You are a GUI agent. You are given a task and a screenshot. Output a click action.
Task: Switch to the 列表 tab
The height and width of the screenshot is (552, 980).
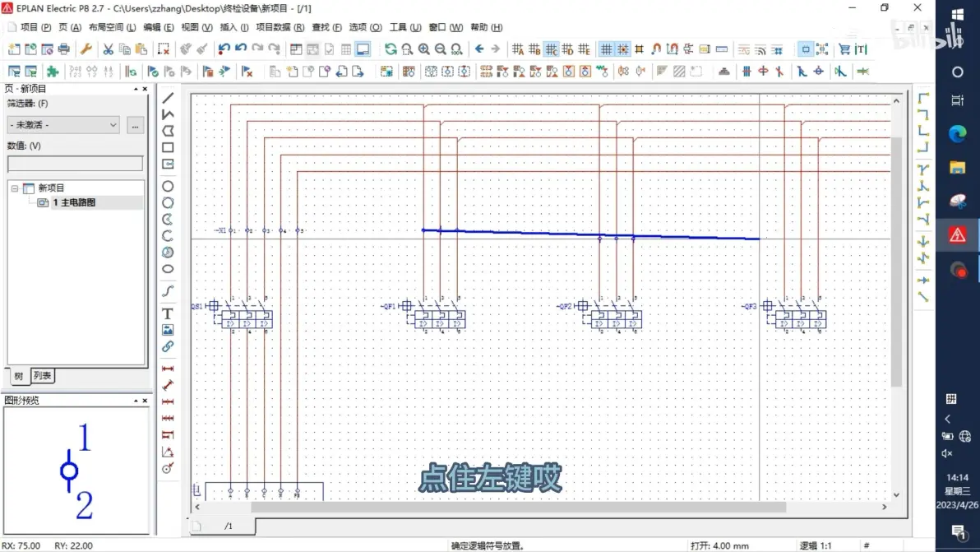point(43,376)
